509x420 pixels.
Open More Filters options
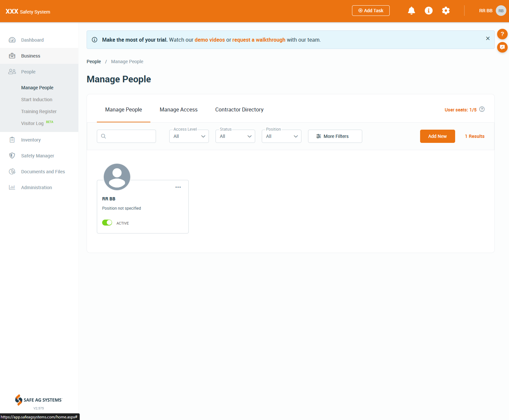pyautogui.click(x=335, y=136)
